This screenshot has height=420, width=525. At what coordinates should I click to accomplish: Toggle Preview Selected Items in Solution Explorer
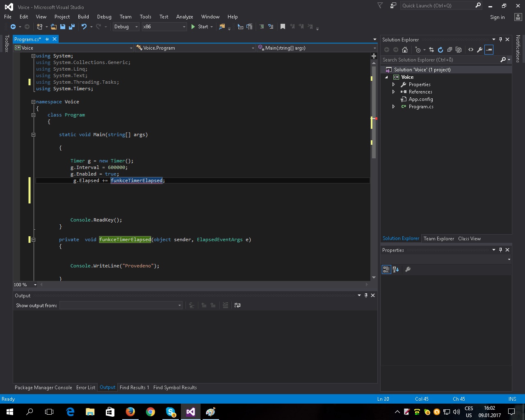[488, 50]
